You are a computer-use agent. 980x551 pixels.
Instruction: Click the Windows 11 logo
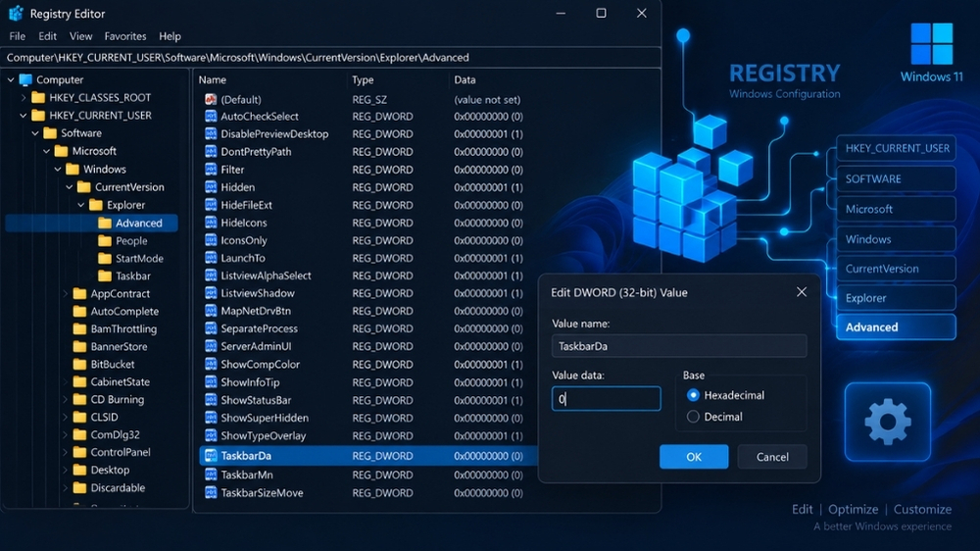(931, 44)
